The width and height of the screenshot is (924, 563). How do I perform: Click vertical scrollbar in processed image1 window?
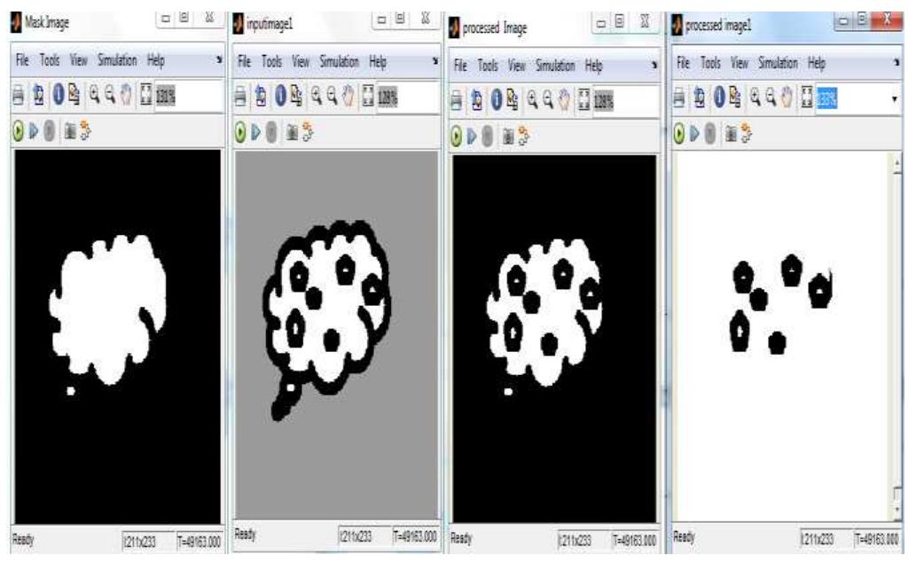point(898,337)
